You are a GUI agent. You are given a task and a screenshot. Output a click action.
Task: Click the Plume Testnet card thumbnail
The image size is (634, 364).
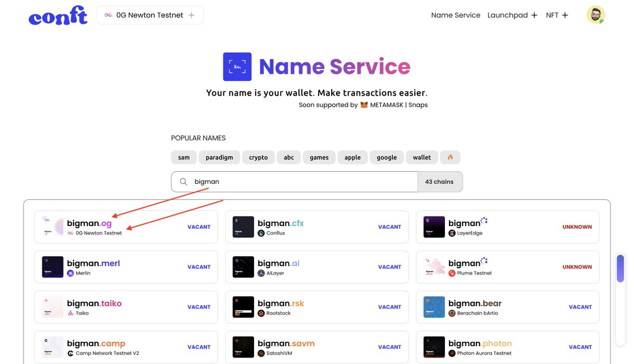434,267
